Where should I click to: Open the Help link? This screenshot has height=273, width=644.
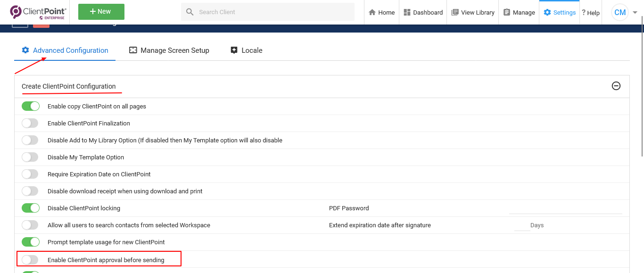click(591, 13)
